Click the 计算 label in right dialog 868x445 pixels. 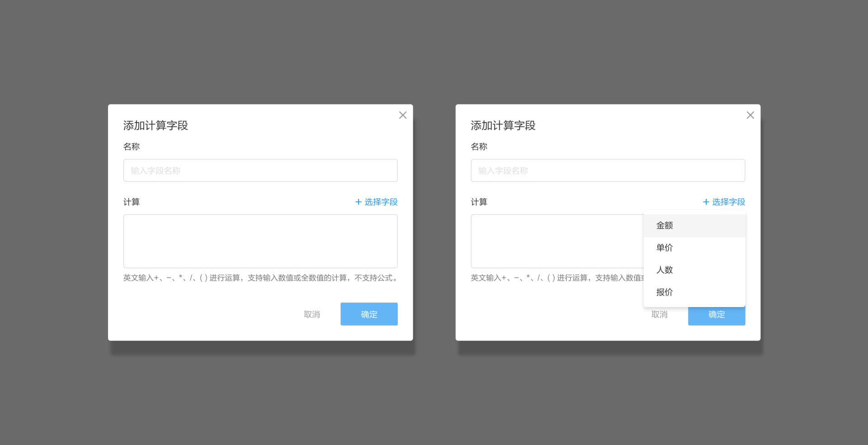pos(479,202)
